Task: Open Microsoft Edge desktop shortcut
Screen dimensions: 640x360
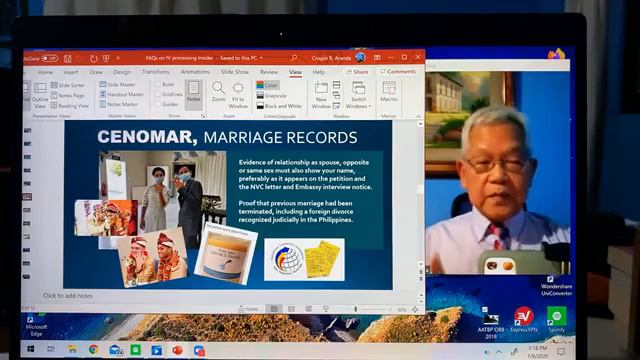Action: pyautogui.click(x=36, y=325)
